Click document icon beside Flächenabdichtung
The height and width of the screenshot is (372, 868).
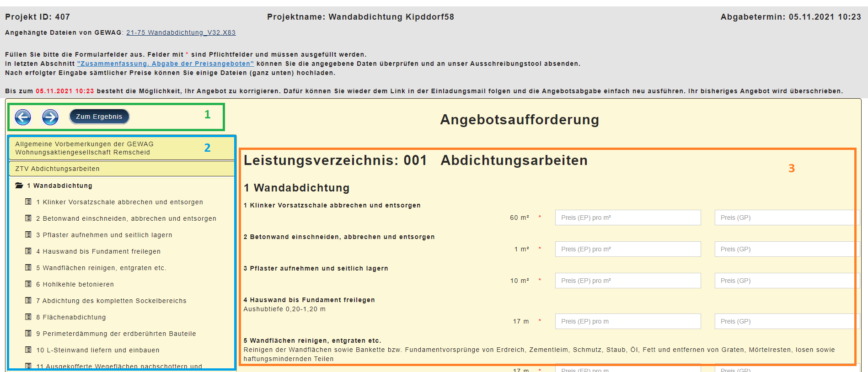click(x=28, y=317)
